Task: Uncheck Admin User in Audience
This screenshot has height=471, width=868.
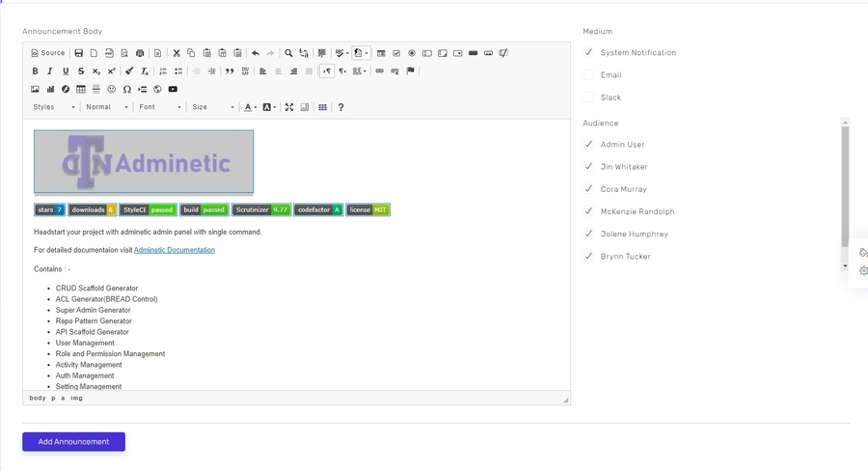Action: tap(588, 144)
